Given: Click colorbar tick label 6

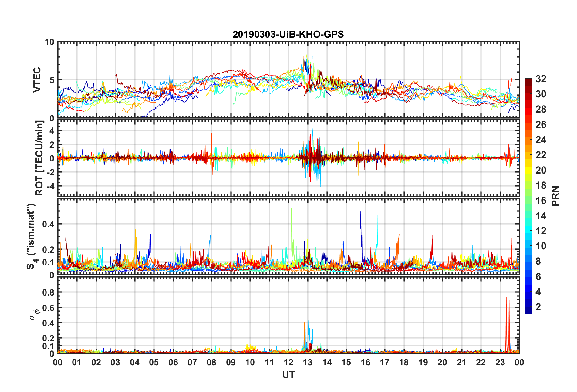Looking at the screenshot, I should [x=538, y=277].
